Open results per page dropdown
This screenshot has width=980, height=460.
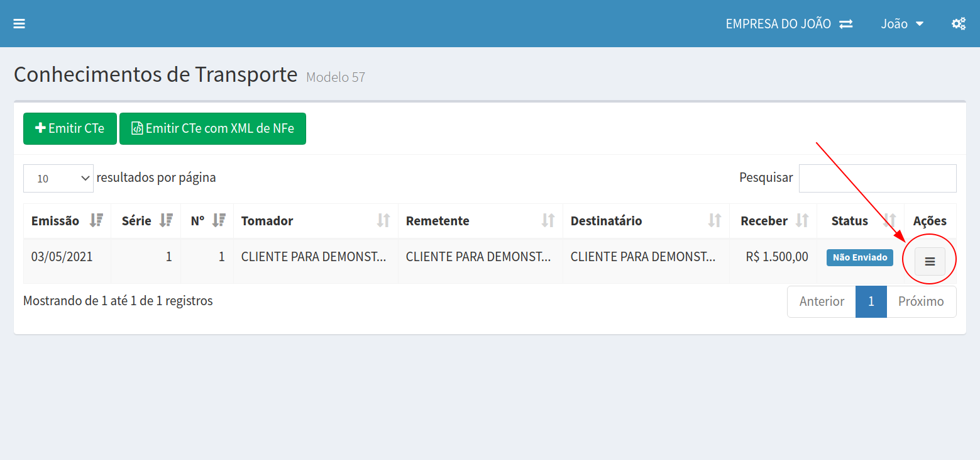(x=58, y=178)
